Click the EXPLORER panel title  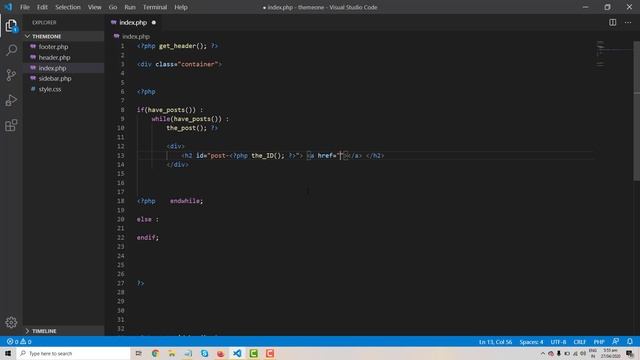[x=44, y=22]
